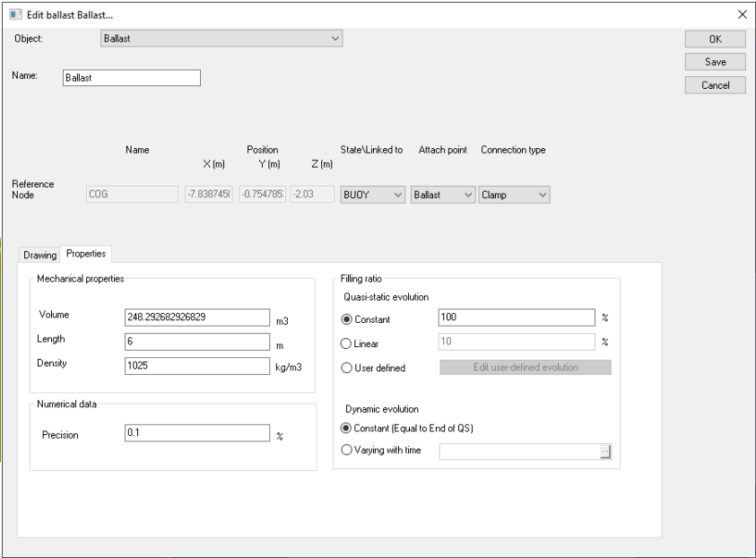The height and width of the screenshot is (558, 756).
Task: Enable the Varying with time option
Action: (x=348, y=450)
